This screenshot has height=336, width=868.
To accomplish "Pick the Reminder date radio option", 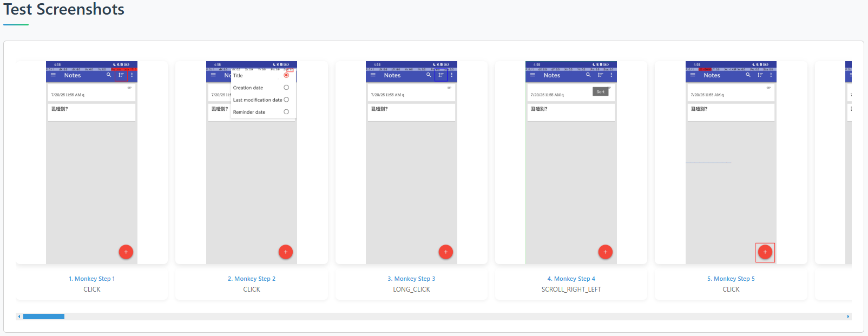I will [x=286, y=112].
